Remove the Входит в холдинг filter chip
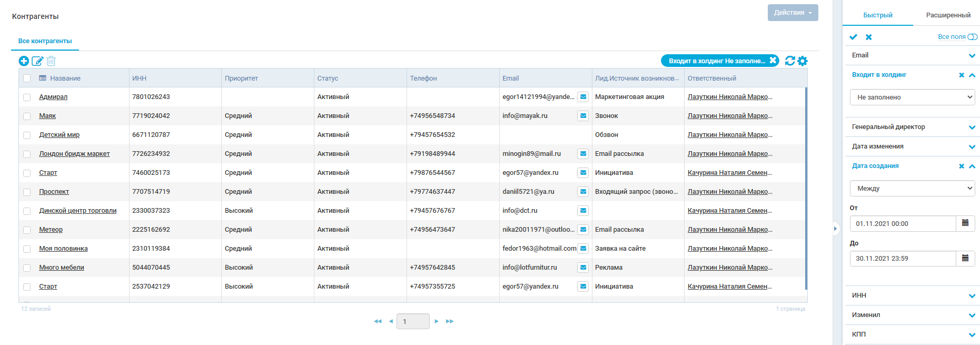The height and width of the screenshot is (345, 980). [773, 61]
